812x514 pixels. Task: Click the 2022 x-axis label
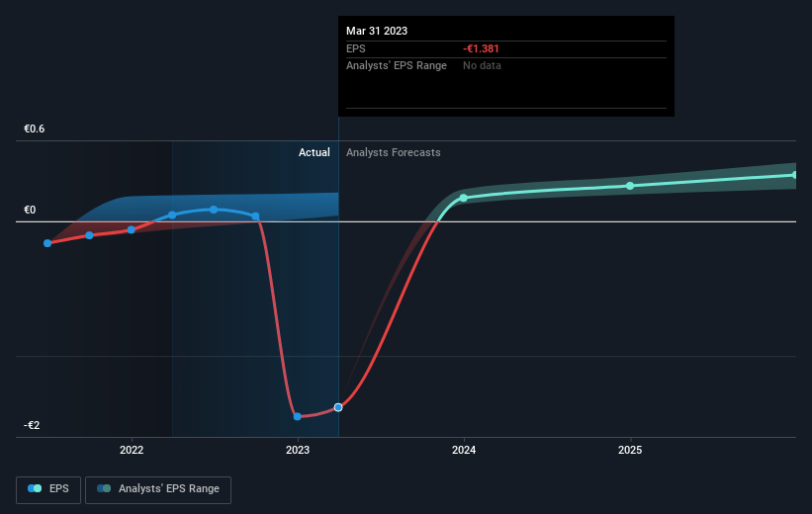click(132, 450)
